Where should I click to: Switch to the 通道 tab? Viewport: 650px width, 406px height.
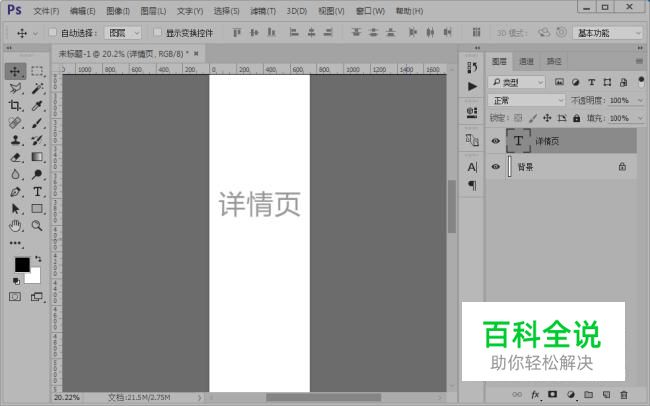pos(526,61)
